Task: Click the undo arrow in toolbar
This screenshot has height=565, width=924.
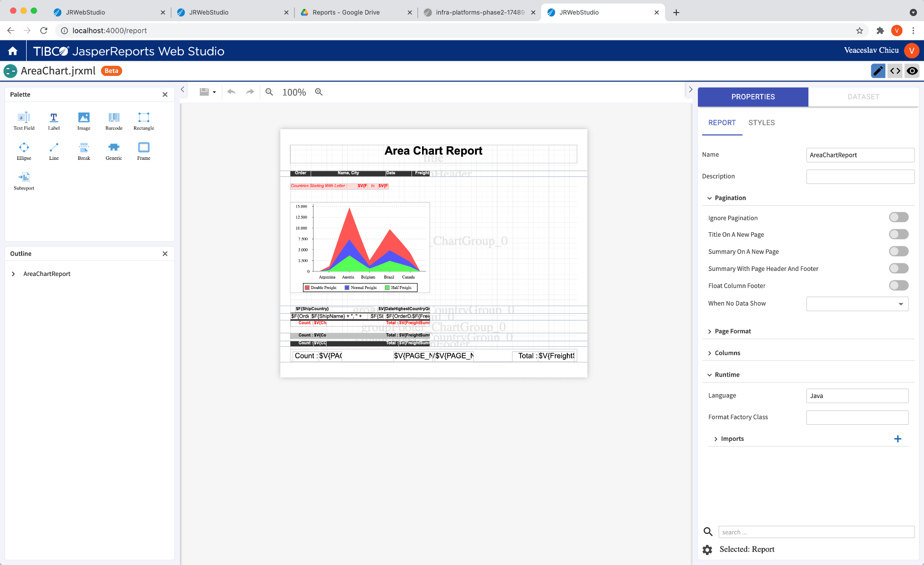Action: (x=231, y=92)
